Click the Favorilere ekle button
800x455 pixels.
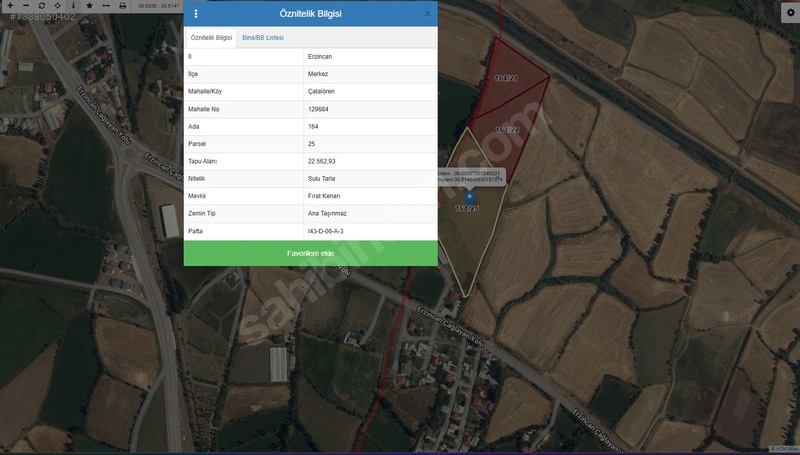[311, 254]
